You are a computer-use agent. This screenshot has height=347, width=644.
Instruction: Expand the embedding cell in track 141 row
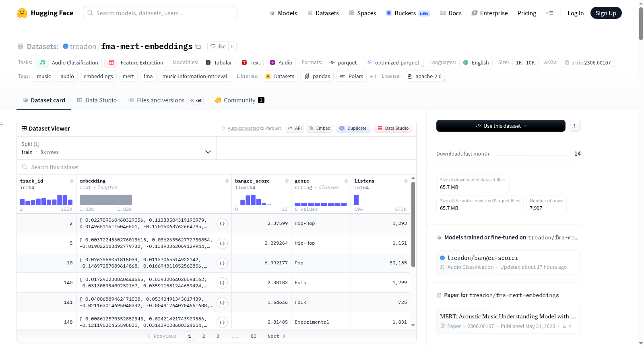pos(222,303)
